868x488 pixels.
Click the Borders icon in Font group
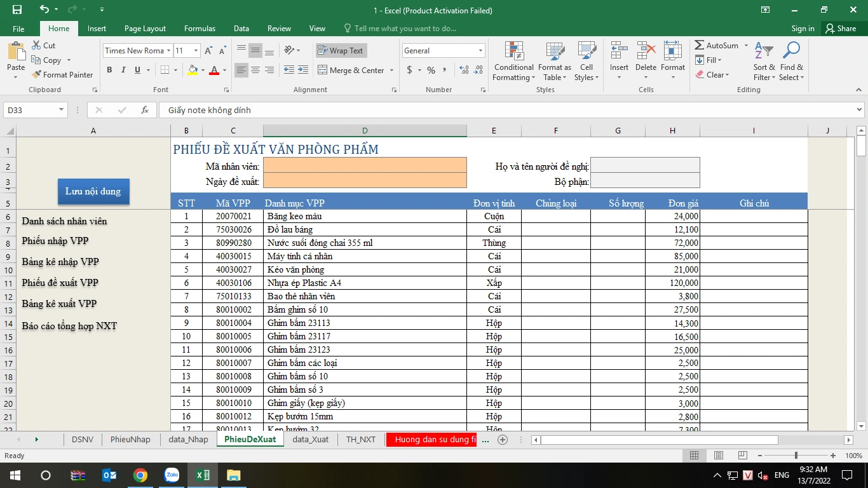pyautogui.click(x=165, y=70)
